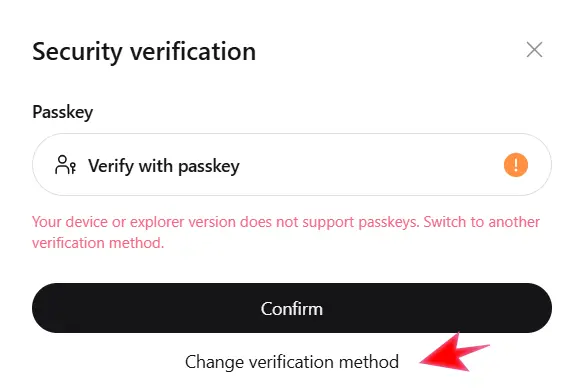Image resolution: width=572 pixels, height=391 pixels.
Task: Close the Security verification dialog
Action: coord(534,50)
